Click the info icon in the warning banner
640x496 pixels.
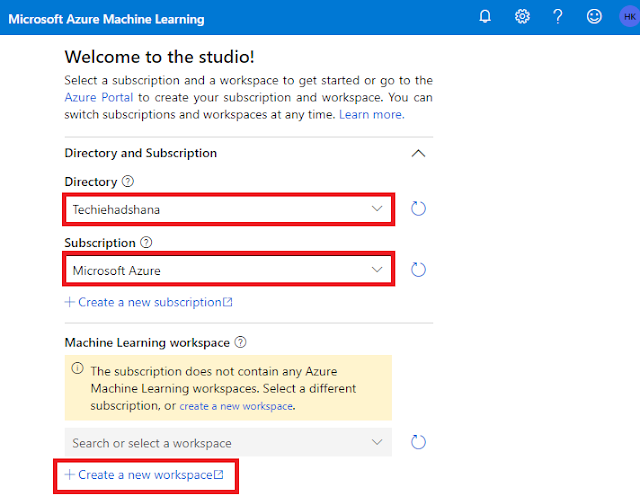point(78,369)
